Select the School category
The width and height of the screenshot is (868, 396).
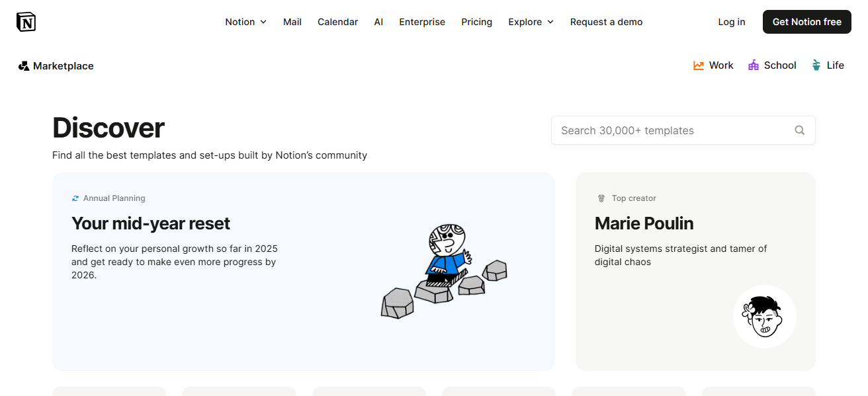(772, 65)
